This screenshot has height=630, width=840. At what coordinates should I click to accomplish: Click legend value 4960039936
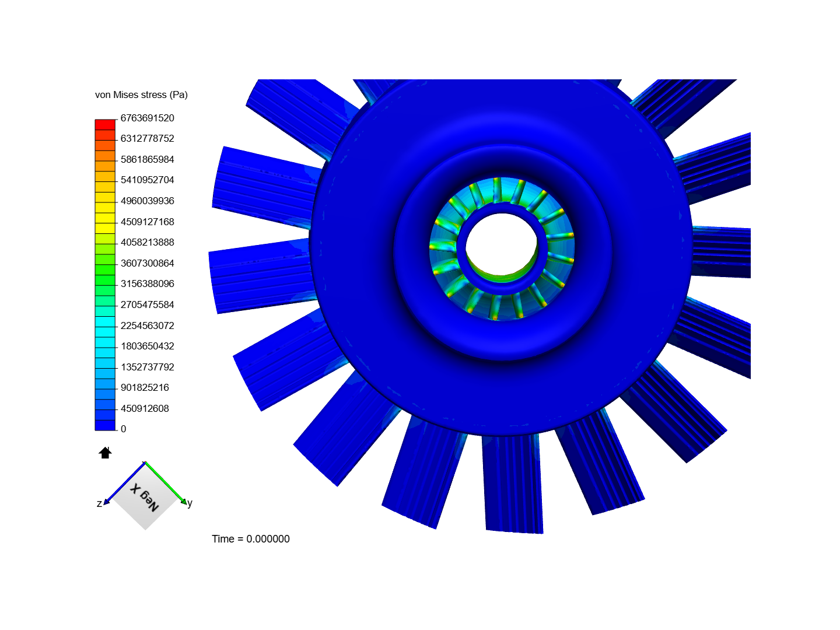[x=148, y=201]
